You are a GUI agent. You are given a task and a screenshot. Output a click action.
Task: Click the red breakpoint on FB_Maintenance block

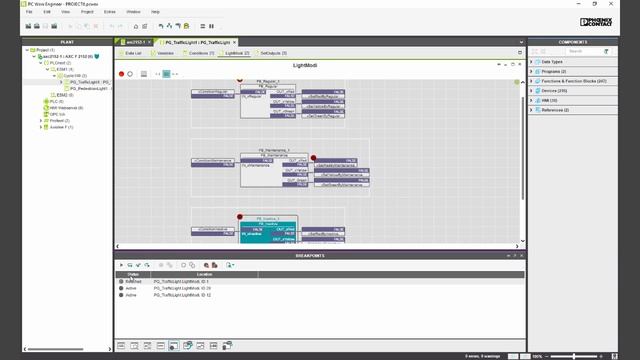click(313, 158)
